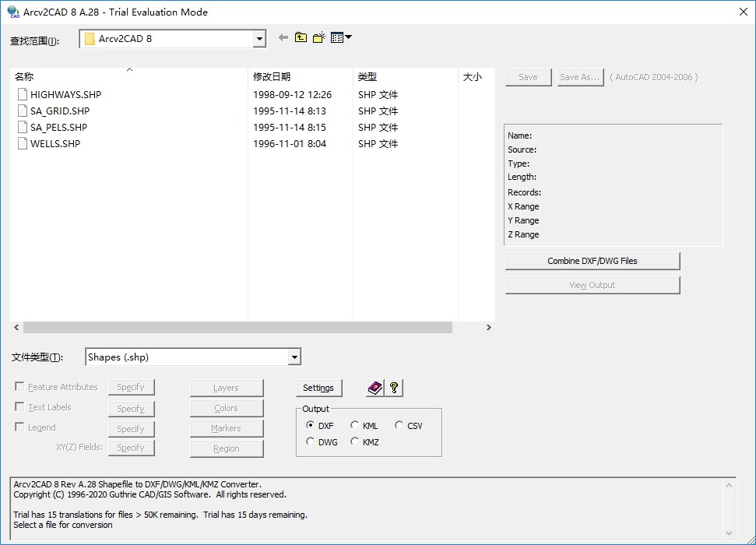756x545 pixels.
Task: Click the Layers button
Action: (x=227, y=388)
